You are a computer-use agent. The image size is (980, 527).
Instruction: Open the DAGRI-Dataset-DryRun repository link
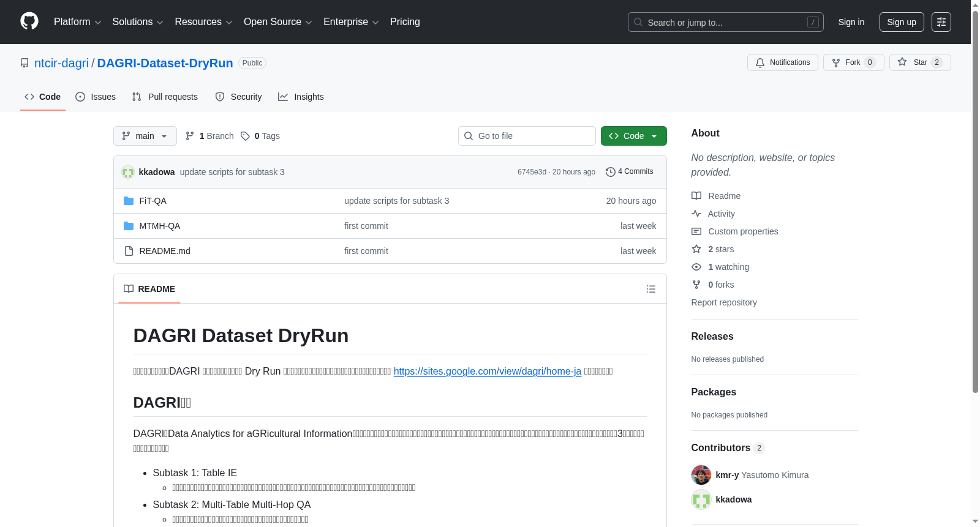pyautogui.click(x=165, y=63)
